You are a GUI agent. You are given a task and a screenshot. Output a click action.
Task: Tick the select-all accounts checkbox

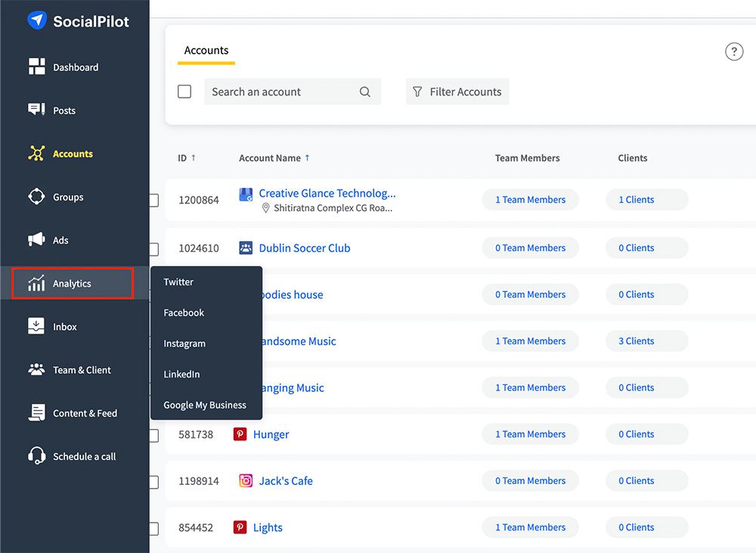click(x=184, y=92)
